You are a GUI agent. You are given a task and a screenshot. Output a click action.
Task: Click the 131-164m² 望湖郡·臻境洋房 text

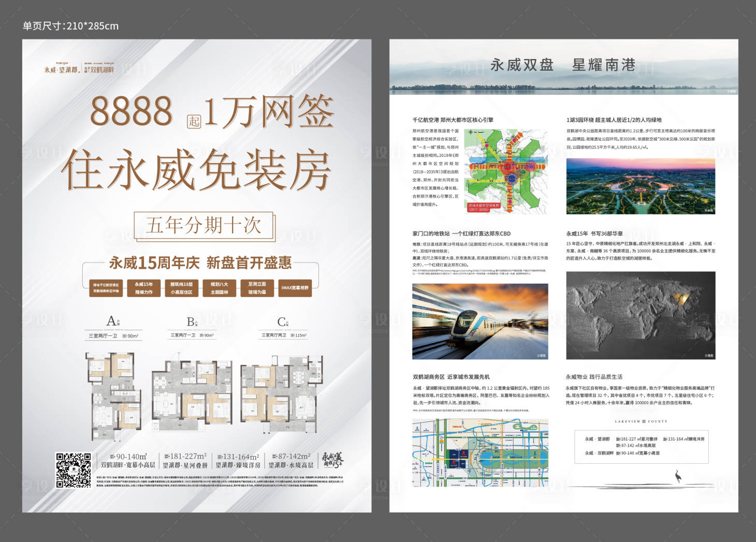coord(238,461)
